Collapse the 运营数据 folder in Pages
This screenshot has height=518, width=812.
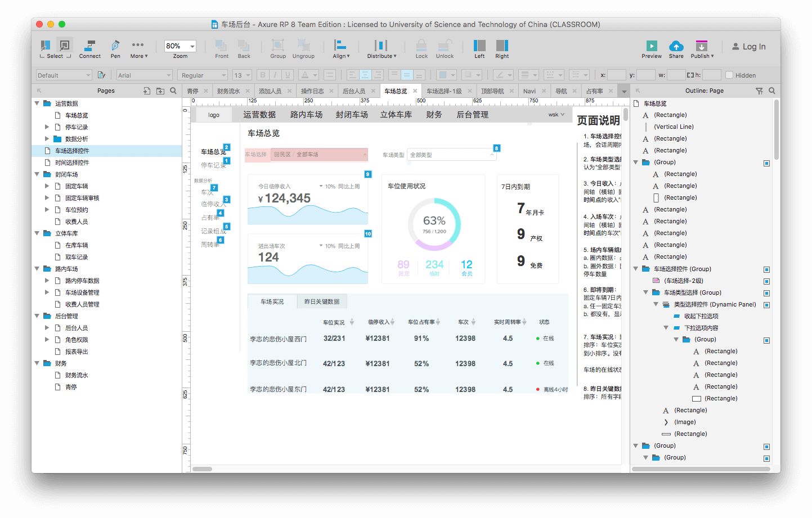37,103
